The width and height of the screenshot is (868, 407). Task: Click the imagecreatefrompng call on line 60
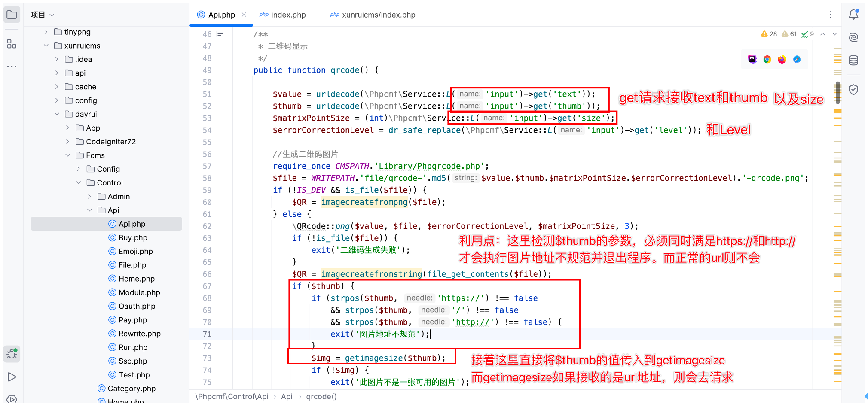point(364,202)
